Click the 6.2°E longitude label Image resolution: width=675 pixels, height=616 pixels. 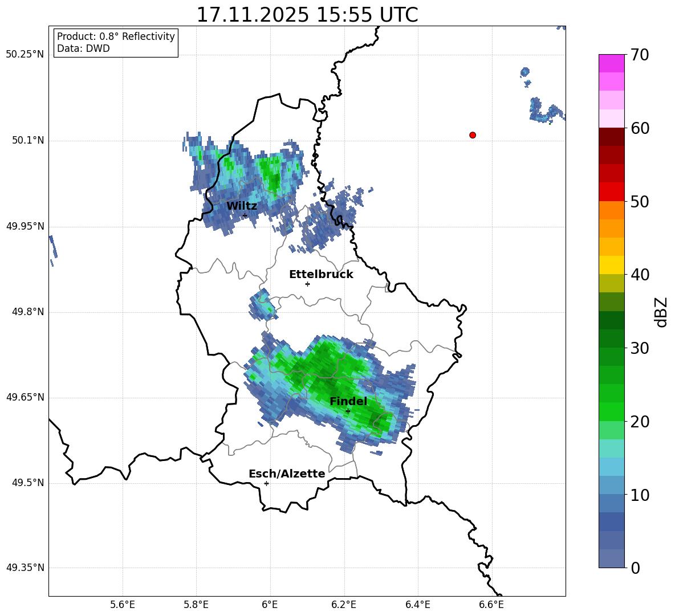click(344, 605)
